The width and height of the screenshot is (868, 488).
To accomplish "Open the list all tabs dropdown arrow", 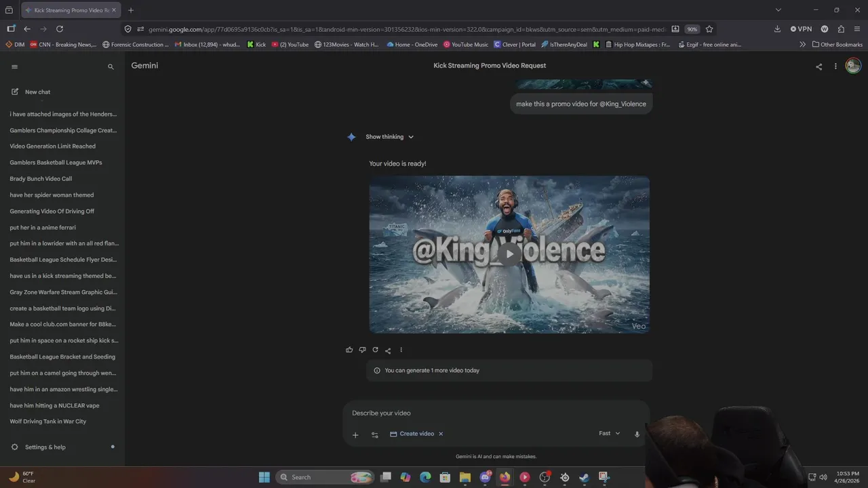I will click(x=778, y=10).
